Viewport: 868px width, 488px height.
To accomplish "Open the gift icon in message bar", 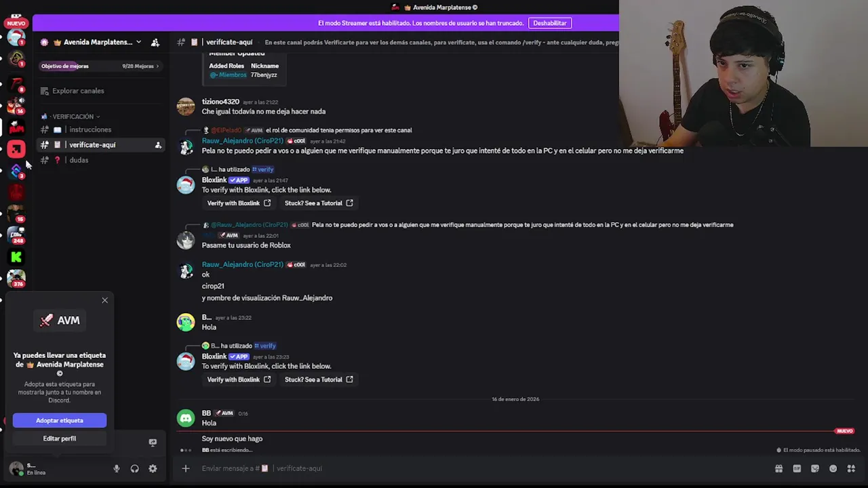I will click(x=778, y=468).
